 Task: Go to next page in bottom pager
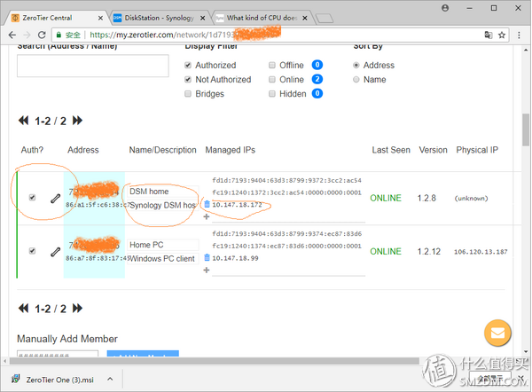coord(77,308)
